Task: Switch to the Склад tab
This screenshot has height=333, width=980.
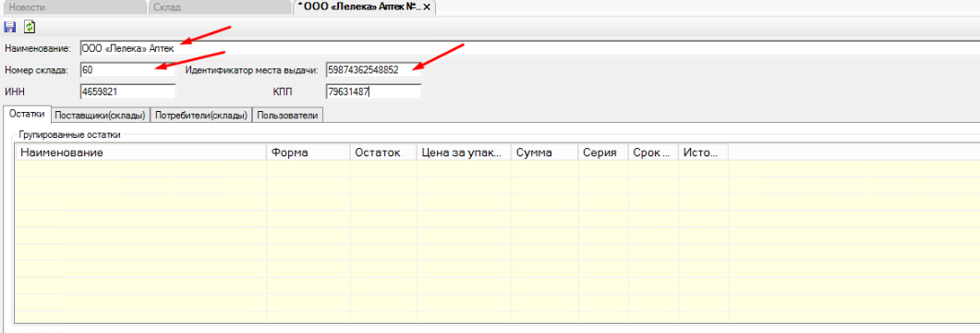Action: point(219,7)
